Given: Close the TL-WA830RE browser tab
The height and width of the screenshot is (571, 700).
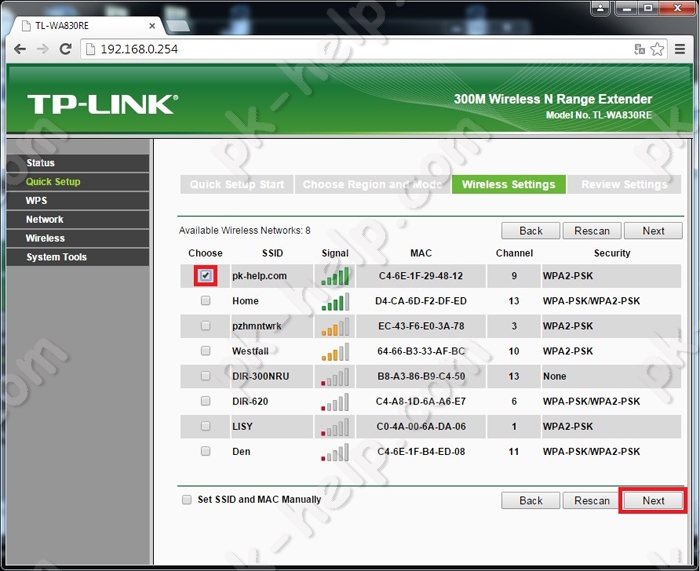Looking at the screenshot, I should click(152, 26).
